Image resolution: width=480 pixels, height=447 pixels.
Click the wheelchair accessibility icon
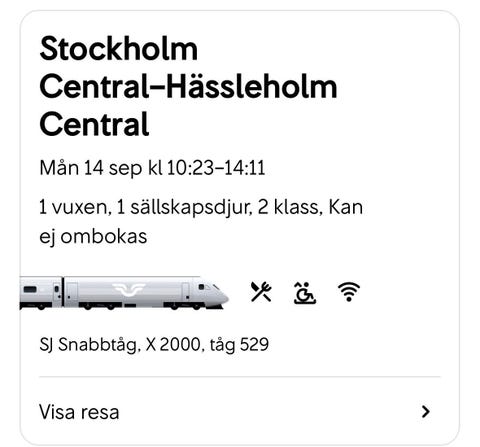click(x=305, y=293)
